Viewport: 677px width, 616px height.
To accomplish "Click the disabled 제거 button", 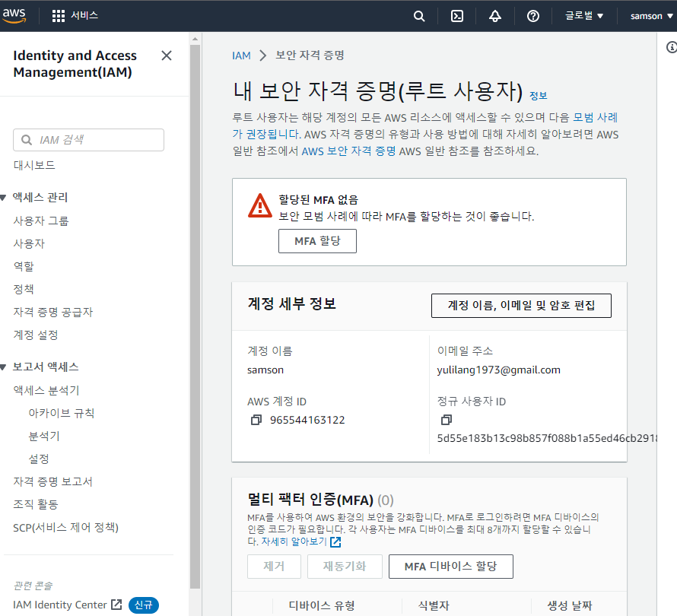I will point(274,567).
